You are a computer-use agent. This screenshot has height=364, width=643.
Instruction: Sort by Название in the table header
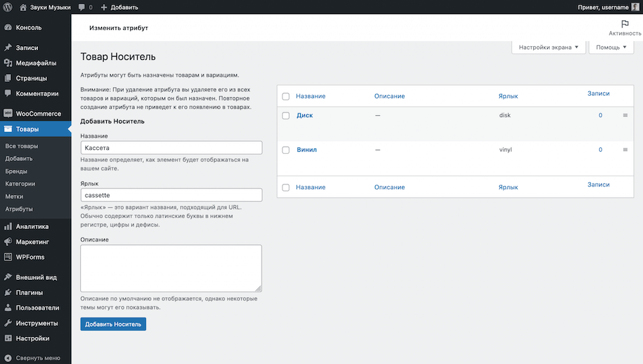point(311,96)
